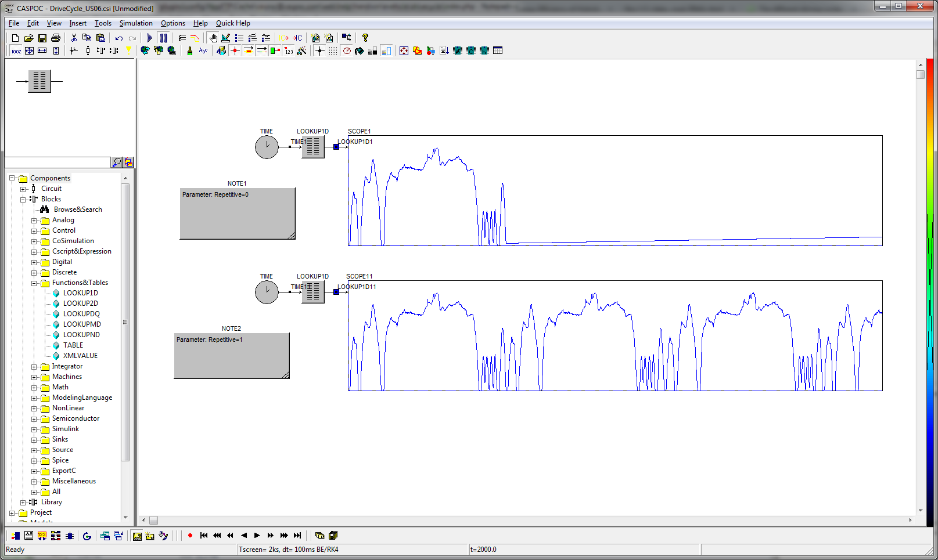
Task: Click the table grid icon in the toolbar
Action: (x=498, y=51)
